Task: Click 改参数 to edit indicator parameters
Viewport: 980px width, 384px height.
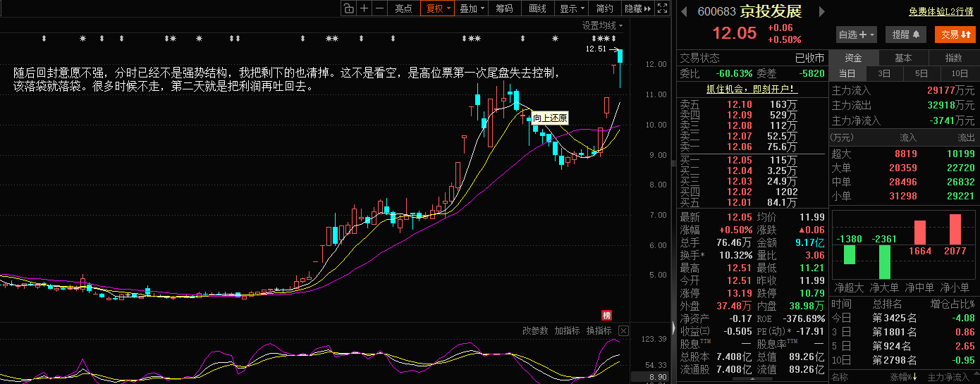Action: 535,330
